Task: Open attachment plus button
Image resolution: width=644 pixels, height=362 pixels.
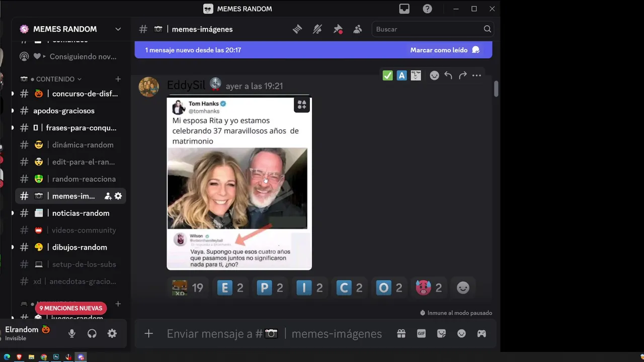Action: click(148, 333)
